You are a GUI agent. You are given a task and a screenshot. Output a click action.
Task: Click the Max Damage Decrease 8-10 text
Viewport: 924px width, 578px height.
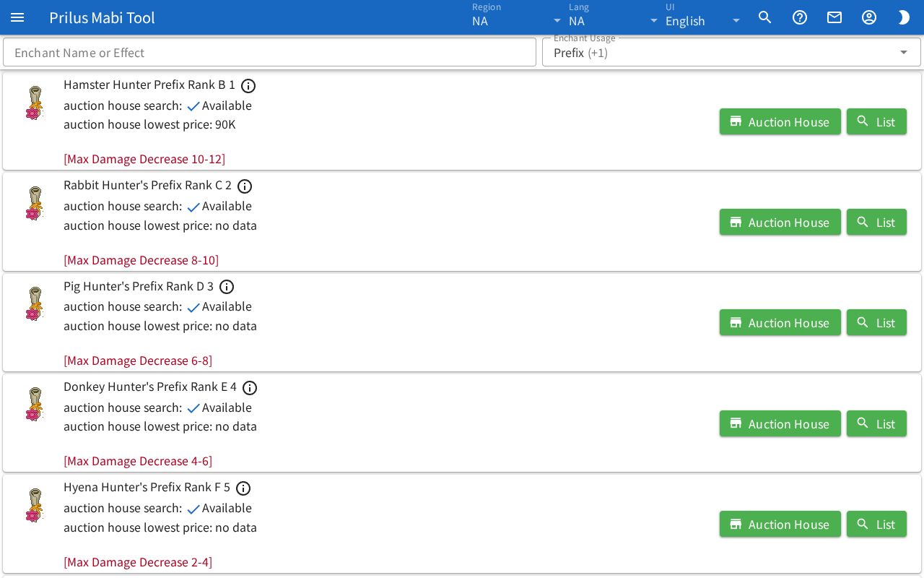coord(141,259)
